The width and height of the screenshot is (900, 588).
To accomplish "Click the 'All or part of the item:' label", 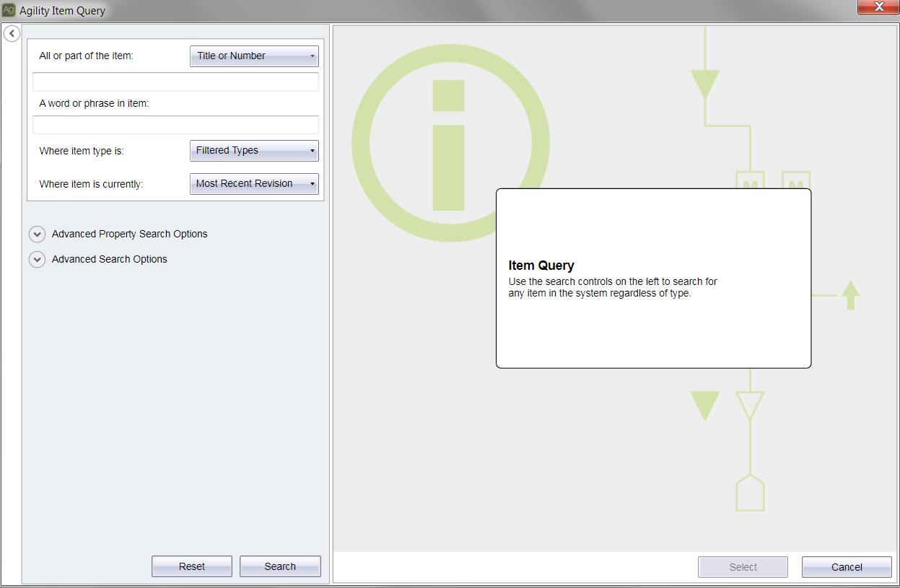I will (x=86, y=56).
